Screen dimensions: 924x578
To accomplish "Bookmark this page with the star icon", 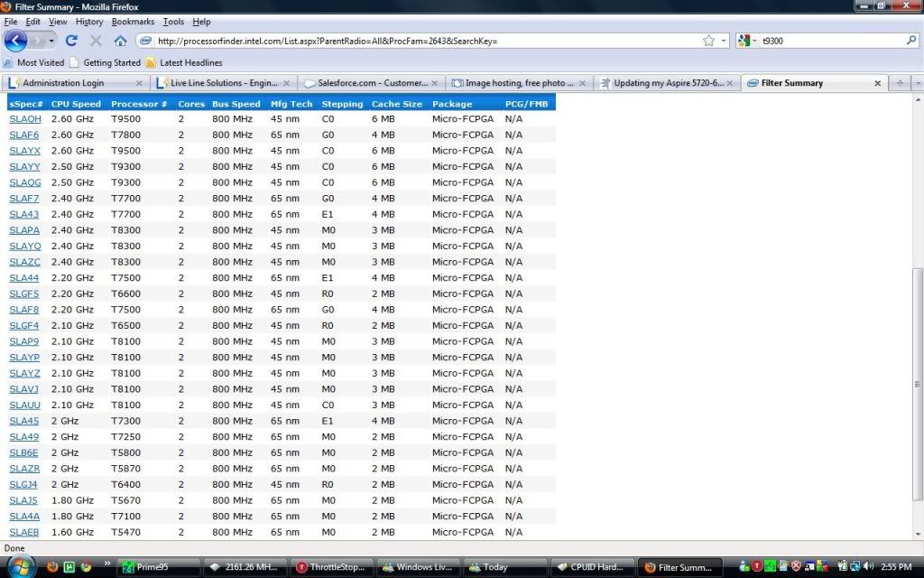I will pos(708,41).
